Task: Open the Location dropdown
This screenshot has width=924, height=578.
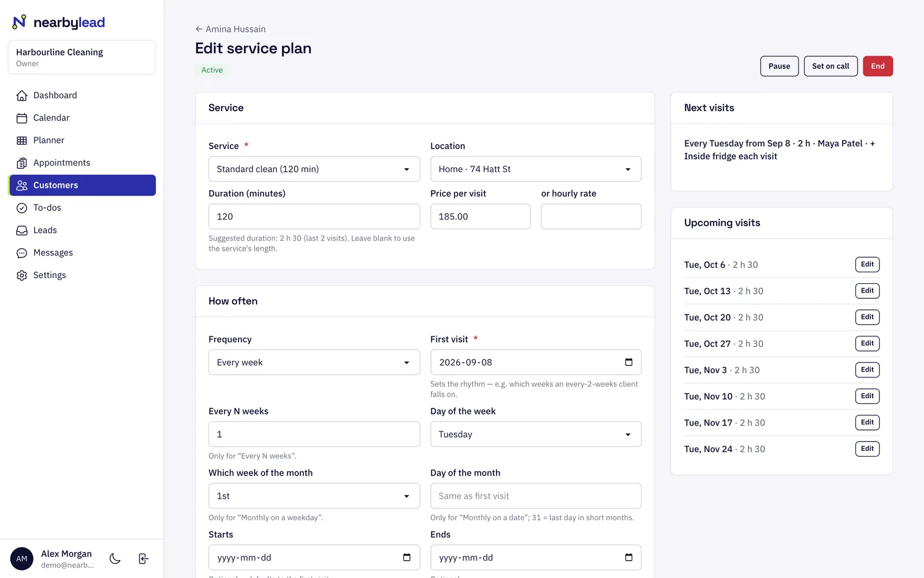Action: click(x=536, y=169)
